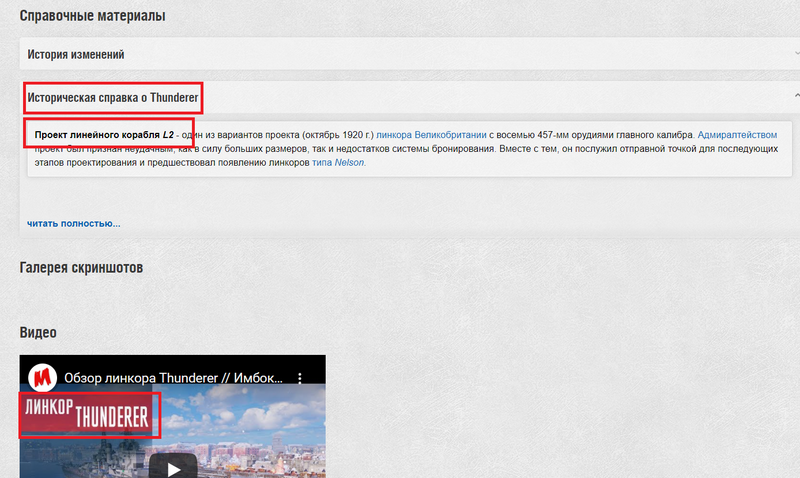Image resolution: width=800 pixels, height=478 pixels.
Task: Open the линкора Великобритании link
Action: pyautogui.click(x=431, y=135)
